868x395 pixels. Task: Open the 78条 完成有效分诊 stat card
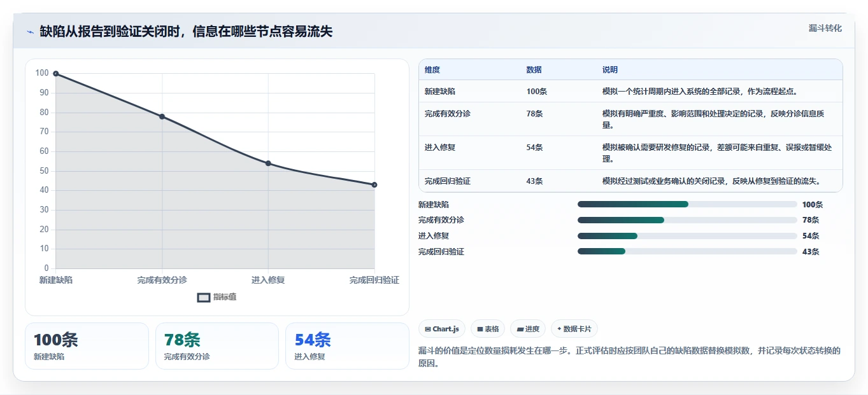[217, 346]
